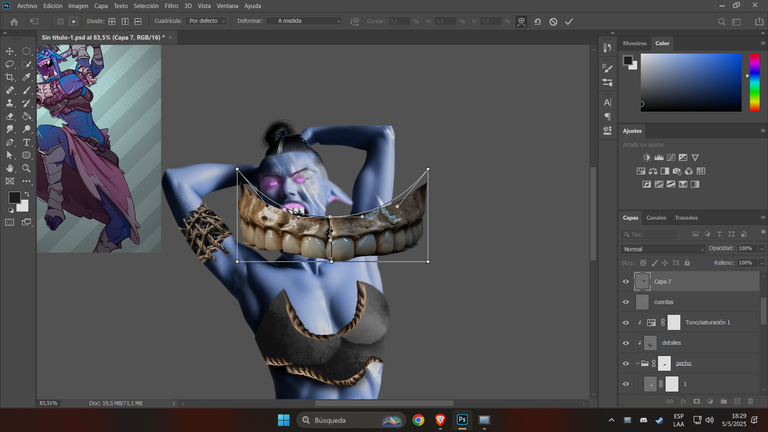Switch to the Canales tab
This screenshot has height=432, width=768.
[x=656, y=217]
